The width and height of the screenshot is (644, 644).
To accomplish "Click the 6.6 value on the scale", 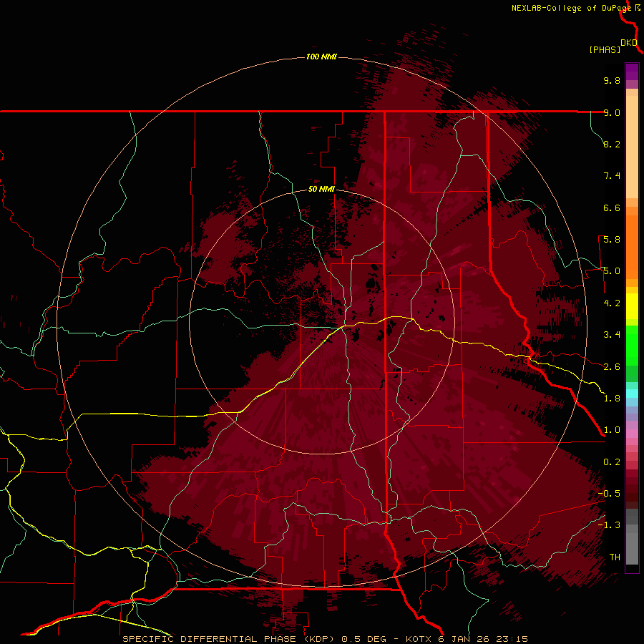I will tap(612, 208).
